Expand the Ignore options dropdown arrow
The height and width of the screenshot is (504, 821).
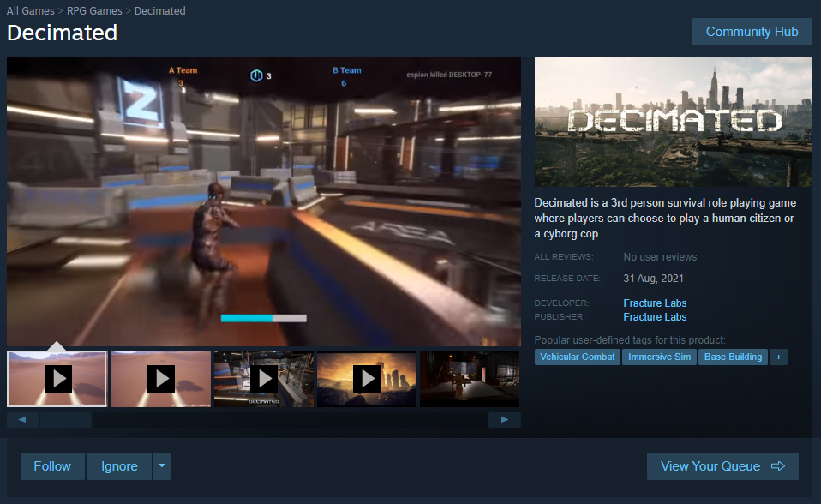click(162, 466)
